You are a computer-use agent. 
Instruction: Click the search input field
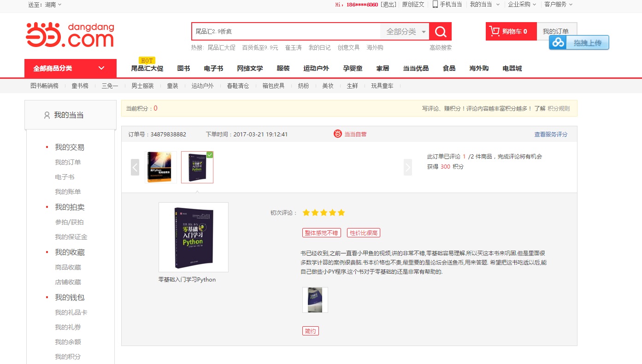click(286, 31)
